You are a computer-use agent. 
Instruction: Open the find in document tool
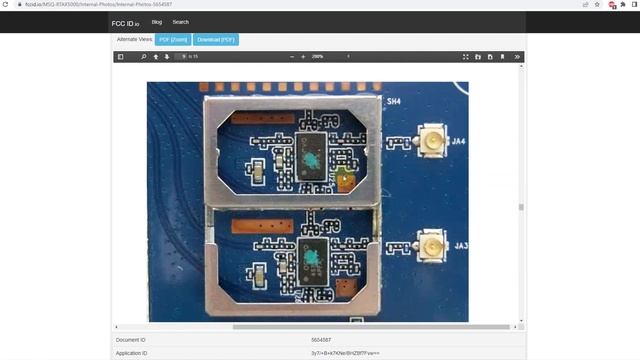pos(144,57)
